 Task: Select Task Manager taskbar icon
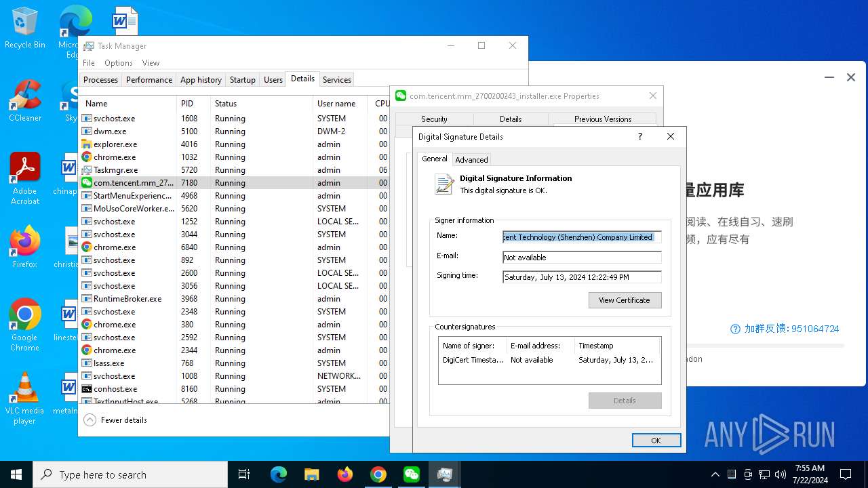[444, 474]
